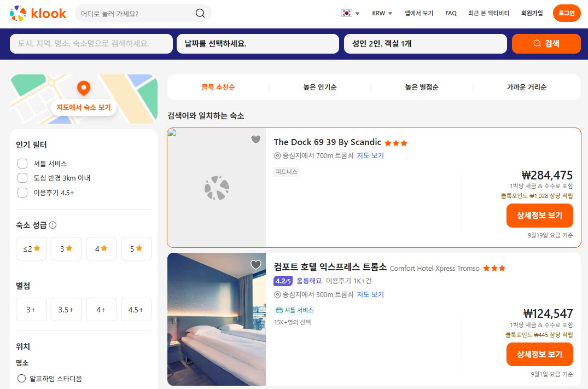Click the 이용후기 1K+건 review count
Screen dimensions: 588x389
point(349,281)
